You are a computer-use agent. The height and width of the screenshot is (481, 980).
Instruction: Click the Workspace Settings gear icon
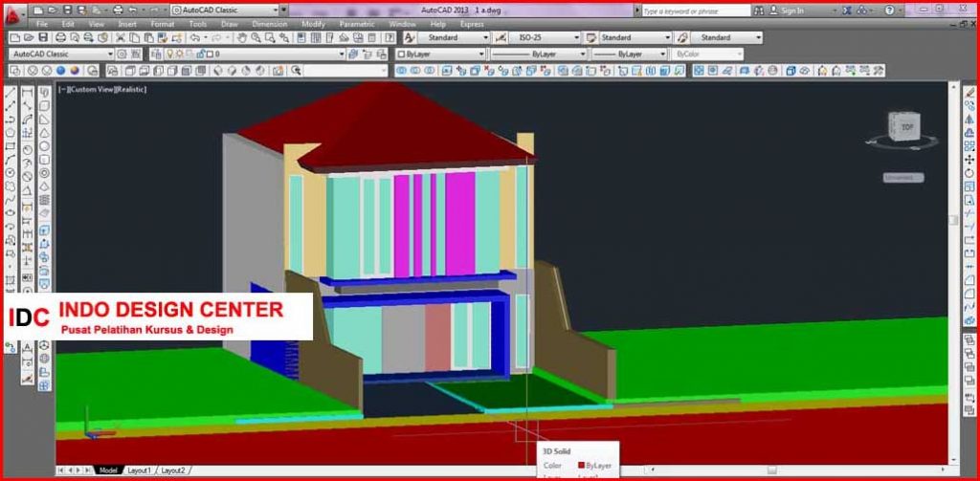coord(122,54)
